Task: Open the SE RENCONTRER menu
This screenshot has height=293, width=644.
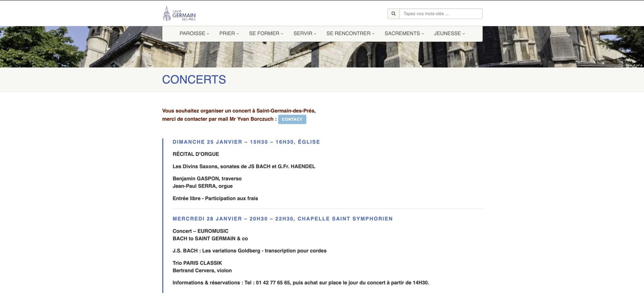Action: pyautogui.click(x=350, y=33)
